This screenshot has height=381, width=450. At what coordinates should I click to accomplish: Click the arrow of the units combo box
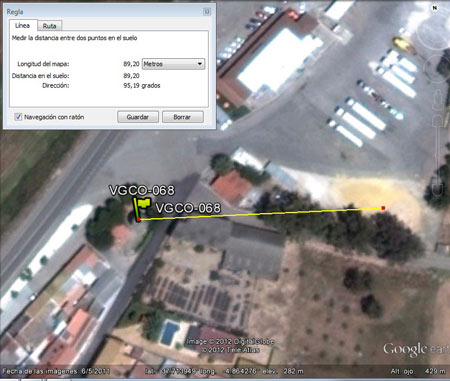coord(200,64)
